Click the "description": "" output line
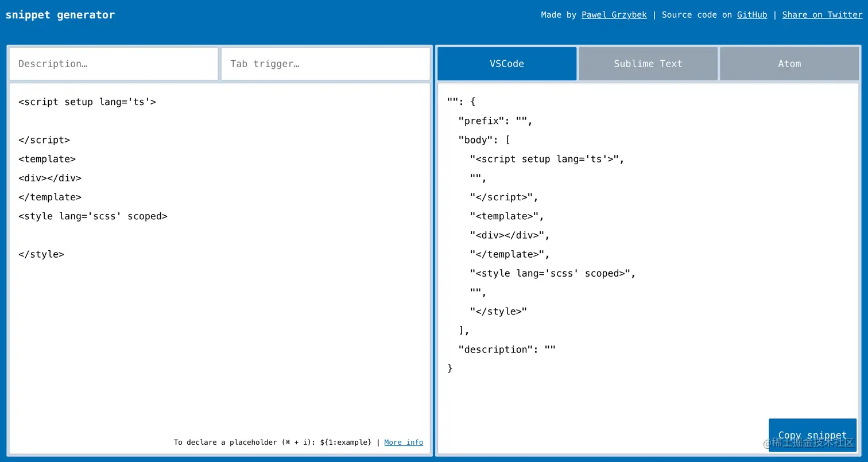The height and width of the screenshot is (462, 868). pos(507,350)
